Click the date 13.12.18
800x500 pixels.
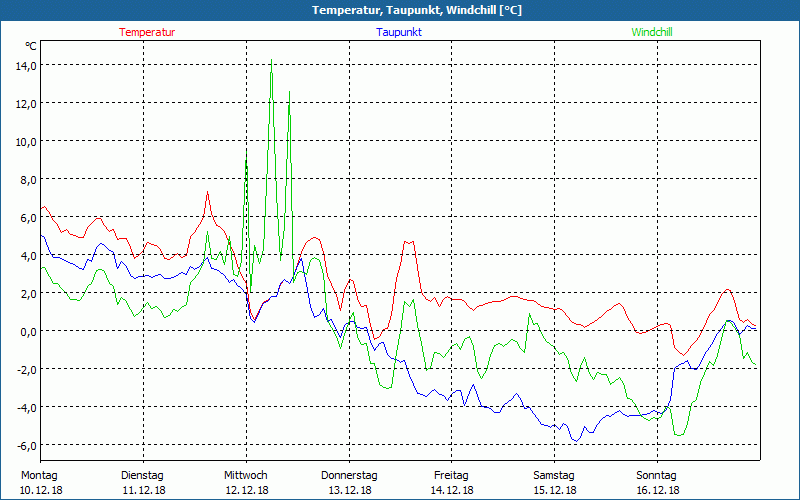(x=350, y=491)
